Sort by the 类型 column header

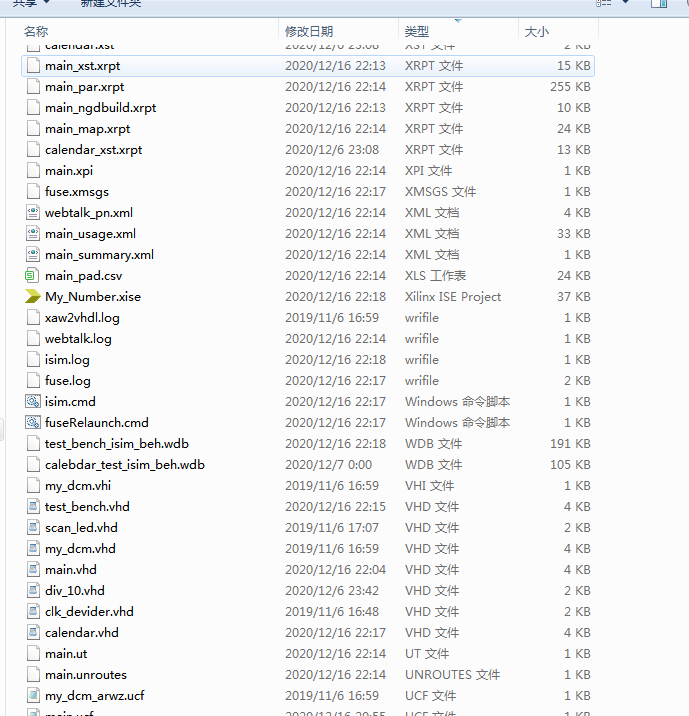coord(416,32)
